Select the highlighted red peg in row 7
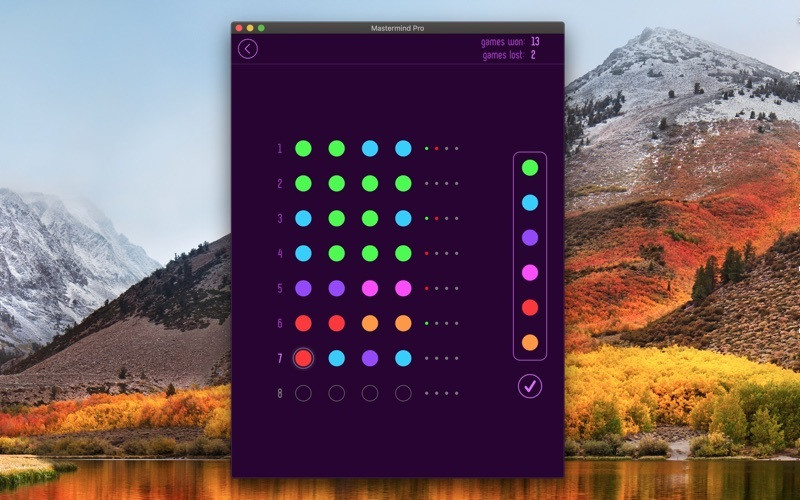 pos(303,358)
